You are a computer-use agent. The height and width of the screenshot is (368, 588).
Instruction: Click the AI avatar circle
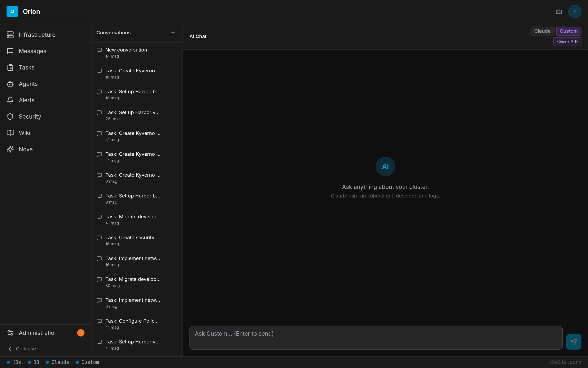pyautogui.click(x=385, y=166)
